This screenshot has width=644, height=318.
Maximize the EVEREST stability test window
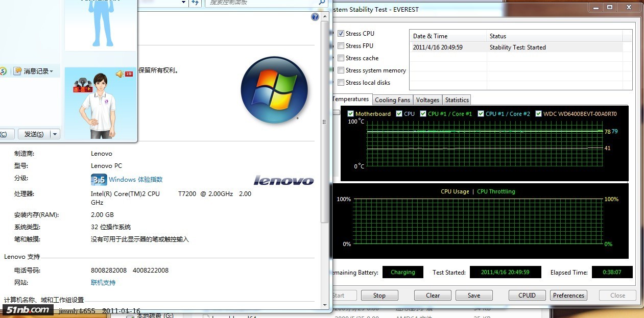click(x=610, y=7)
